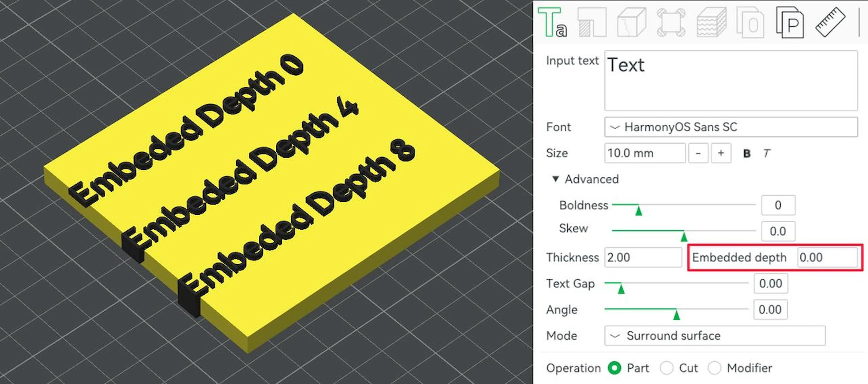This screenshot has height=384, width=868.
Task: Select the Part operation radio button
Action: tap(614, 368)
